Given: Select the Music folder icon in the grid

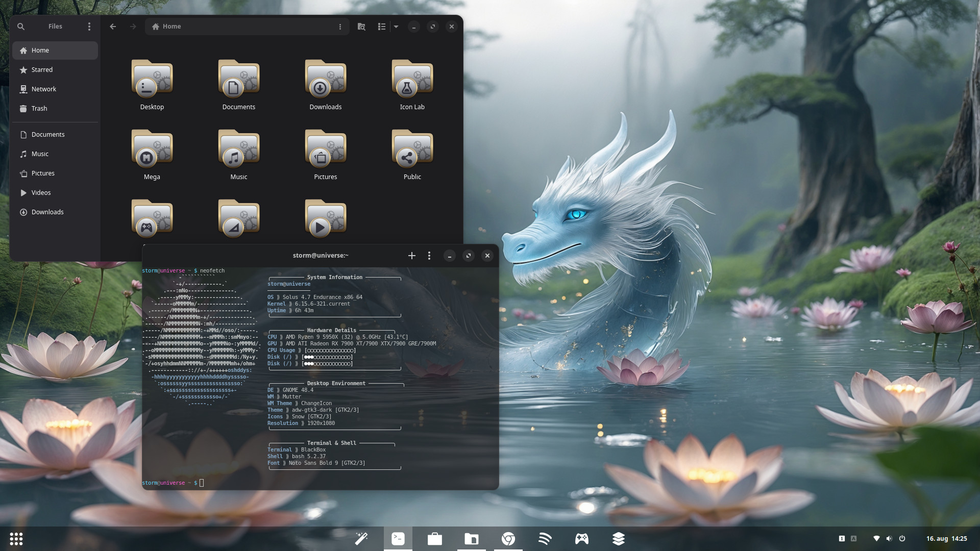Looking at the screenshot, I should [239, 148].
